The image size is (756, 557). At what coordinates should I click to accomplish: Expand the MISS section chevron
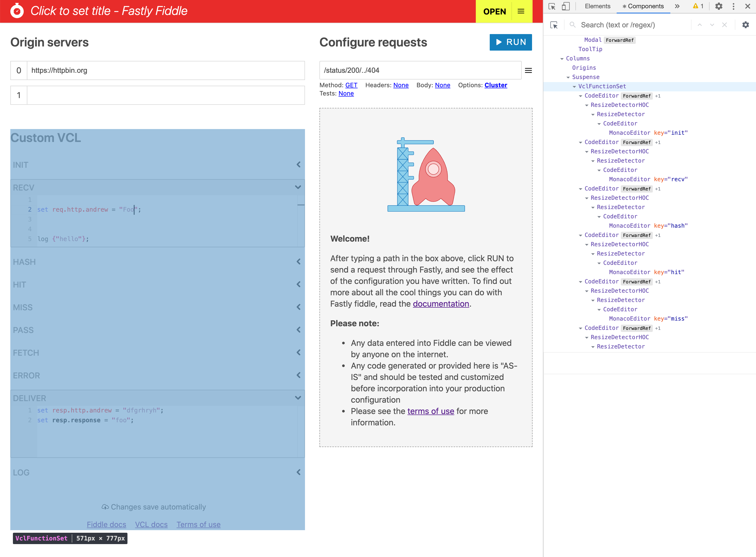point(298,307)
